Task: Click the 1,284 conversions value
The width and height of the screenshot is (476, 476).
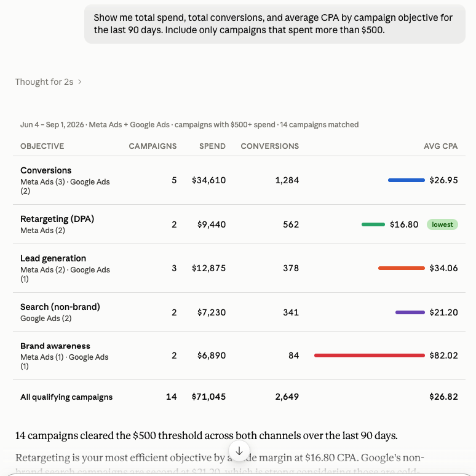Action: tap(287, 180)
